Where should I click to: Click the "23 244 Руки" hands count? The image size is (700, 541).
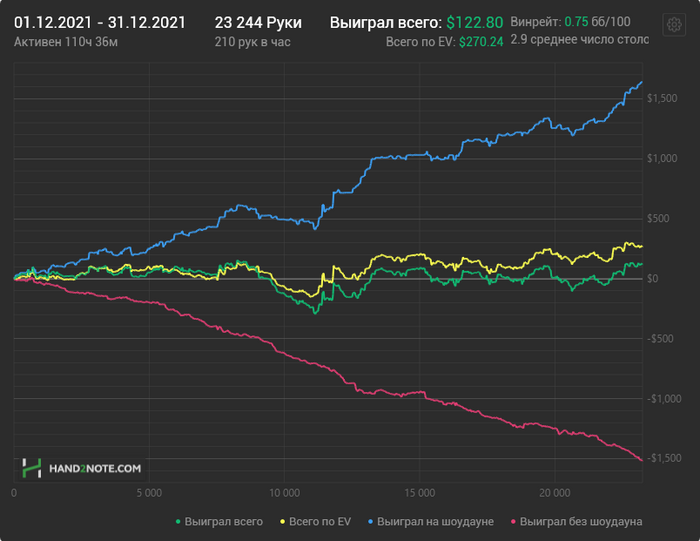click(258, 23)
